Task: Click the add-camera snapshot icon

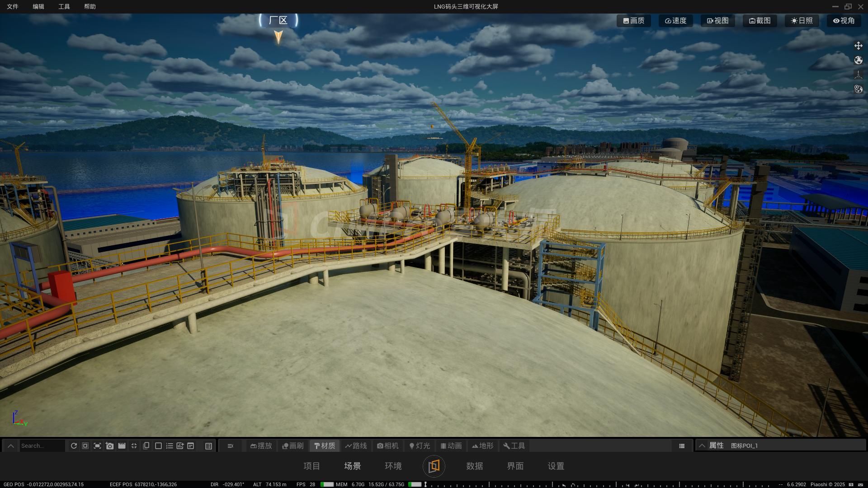Action: point(109,446)
